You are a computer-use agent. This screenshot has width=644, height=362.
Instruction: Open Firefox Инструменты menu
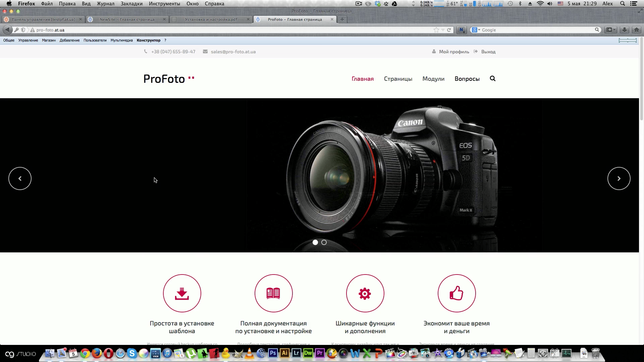[x=164, y=4]
